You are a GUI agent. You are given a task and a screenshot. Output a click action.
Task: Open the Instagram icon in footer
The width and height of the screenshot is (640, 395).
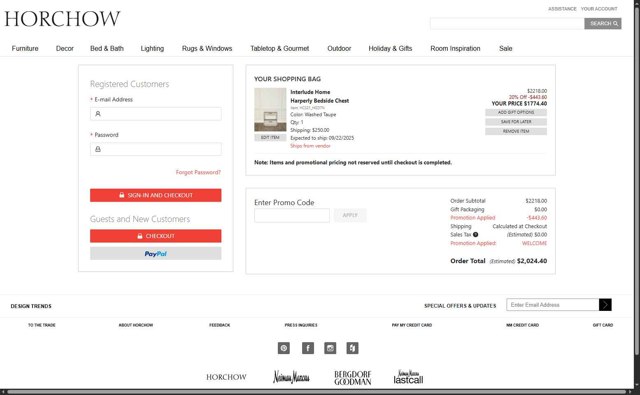pyautogui.click(x=330, y=348)
